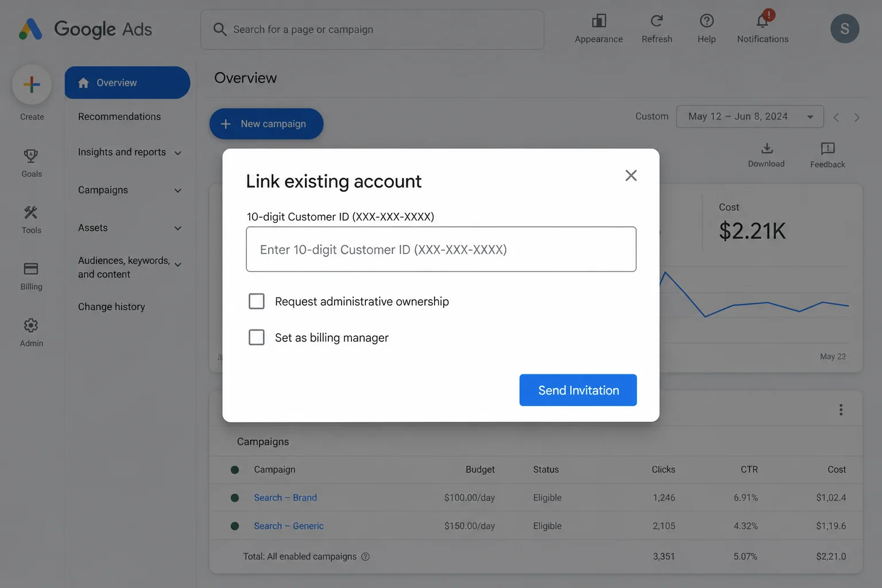The width and height of the screenshot is (882, 588).
Task: Click the 6.91% CTR value
Action: point(745,498)
